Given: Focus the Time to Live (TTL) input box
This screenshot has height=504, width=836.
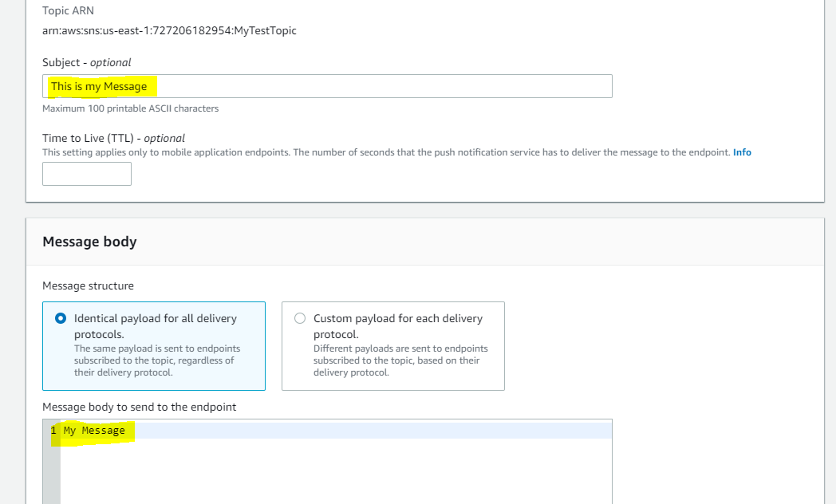Looking at the screenshot, I should (x=87, y=174).
